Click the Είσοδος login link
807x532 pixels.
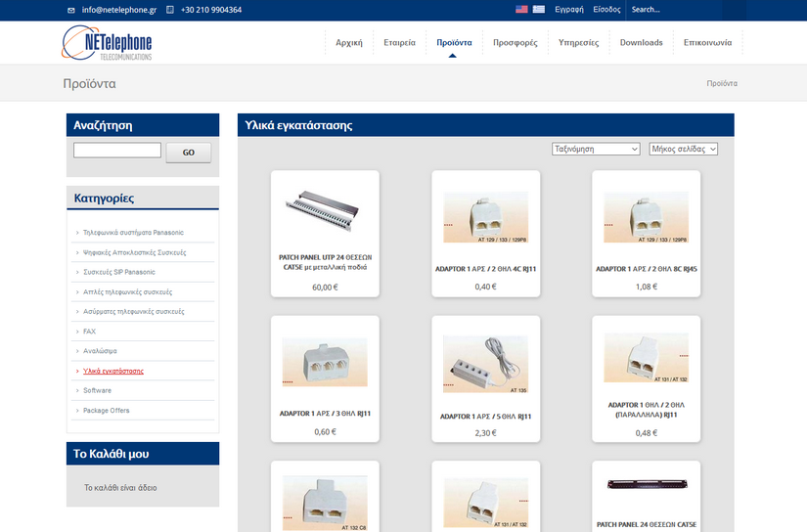click(606, 10)
